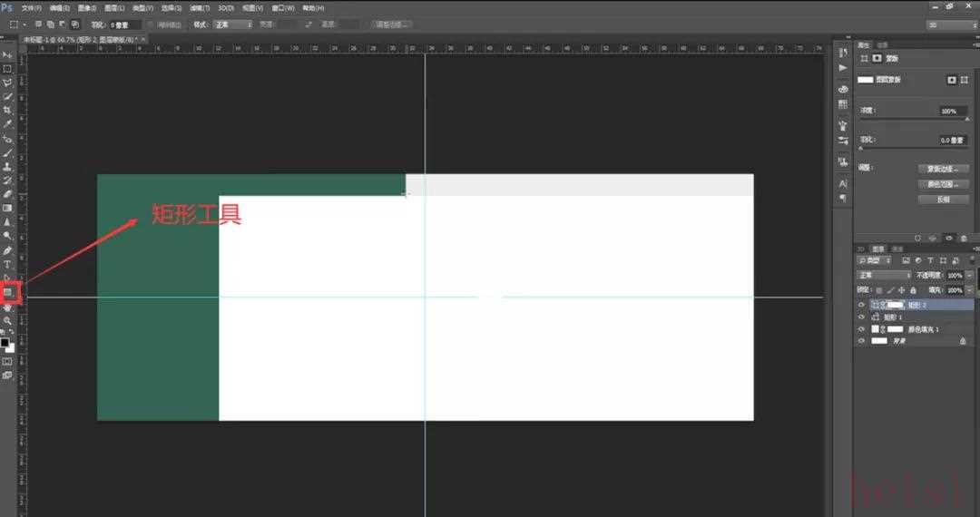Select the Crop tool
Image resolution: width=980 pixels, height=517 pixels.
coord(7,110)
